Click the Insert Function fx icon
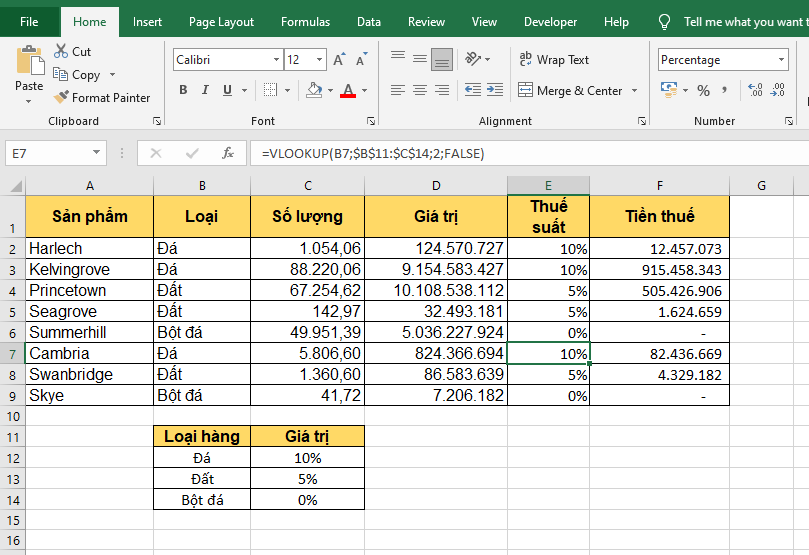Screen dimensions: 809x555 pos(228,153)
